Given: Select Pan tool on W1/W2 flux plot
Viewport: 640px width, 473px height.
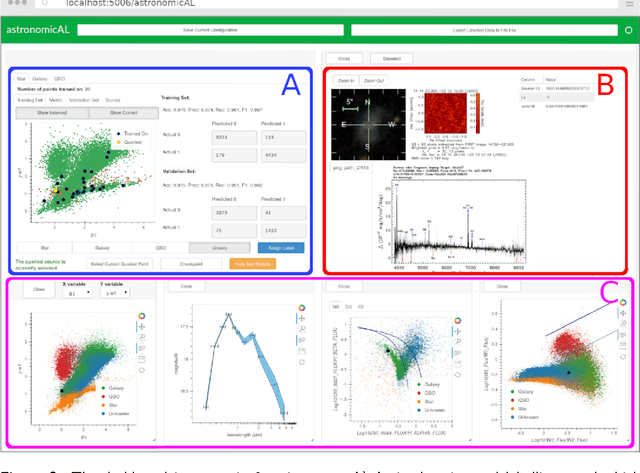Looking at the screenshot, I should click(x=623, y=313).
